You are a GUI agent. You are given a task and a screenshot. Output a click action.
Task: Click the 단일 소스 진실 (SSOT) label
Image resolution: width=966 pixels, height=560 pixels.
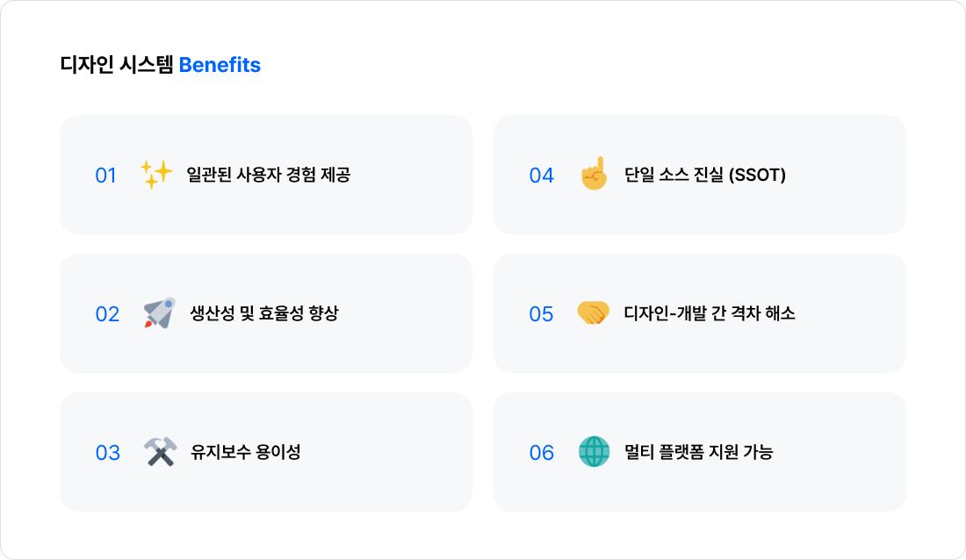704,175
